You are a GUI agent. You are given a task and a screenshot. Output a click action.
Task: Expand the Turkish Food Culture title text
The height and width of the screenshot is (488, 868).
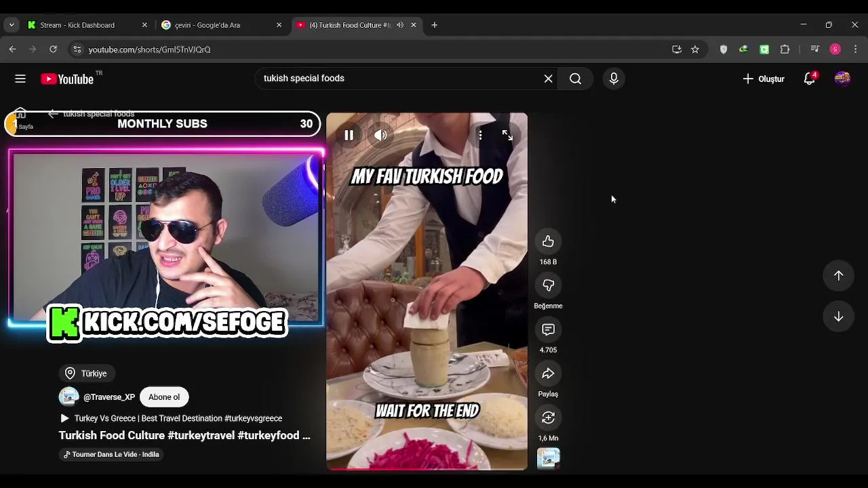184,435
